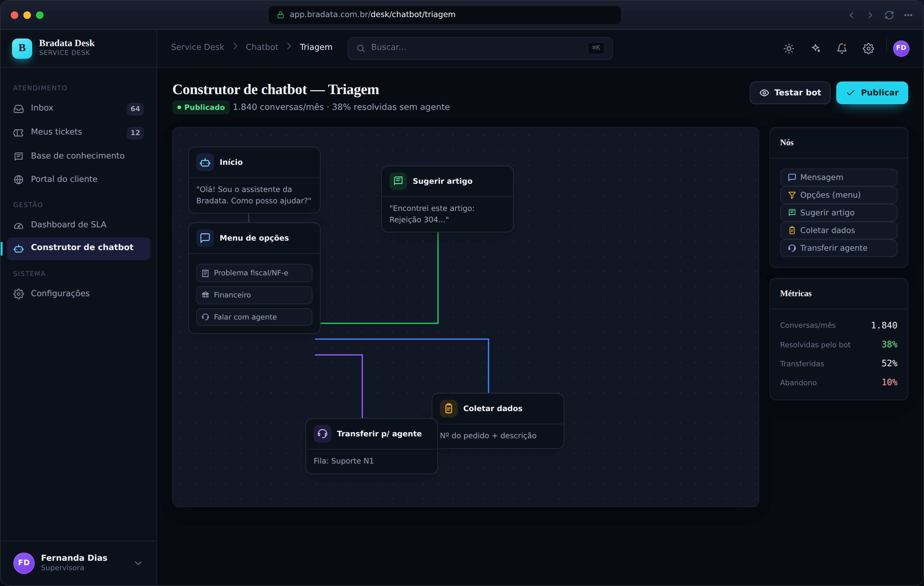
Task: Open Inbox in the sidebar
Action: click(x=78, y=108)
